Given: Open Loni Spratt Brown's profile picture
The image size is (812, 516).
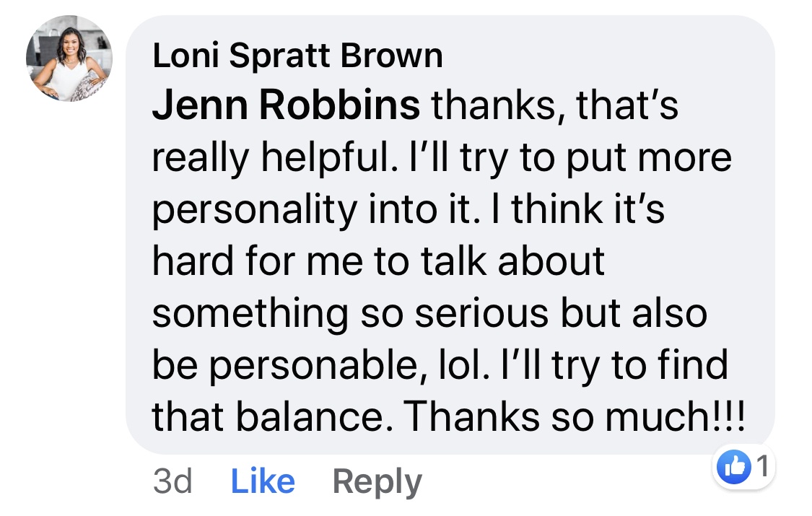Looking at the screenshot, I should (69, 58).
